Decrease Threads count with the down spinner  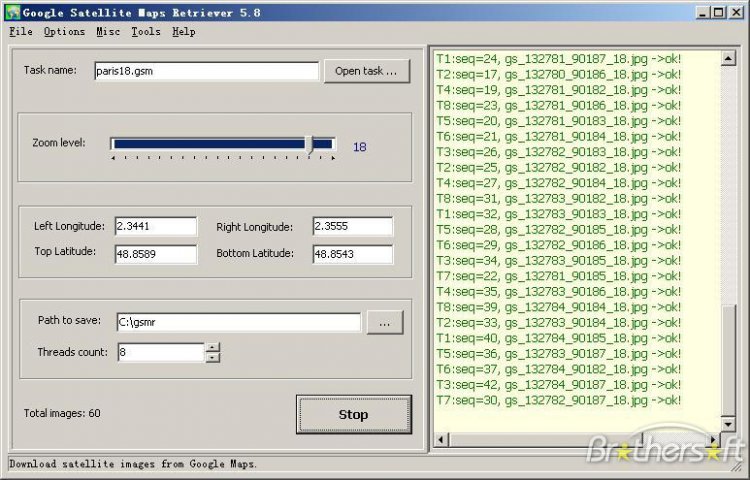coord(213,358)
